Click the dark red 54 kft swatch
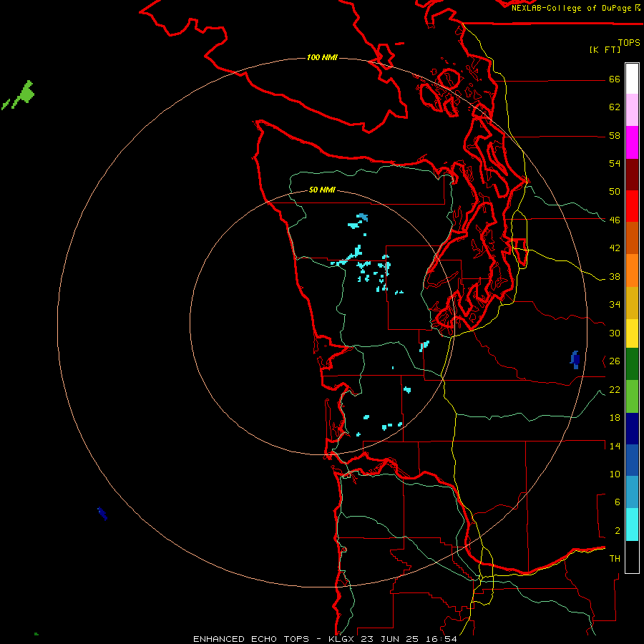The height and width of the screenshot is (644, 644). 632,175
